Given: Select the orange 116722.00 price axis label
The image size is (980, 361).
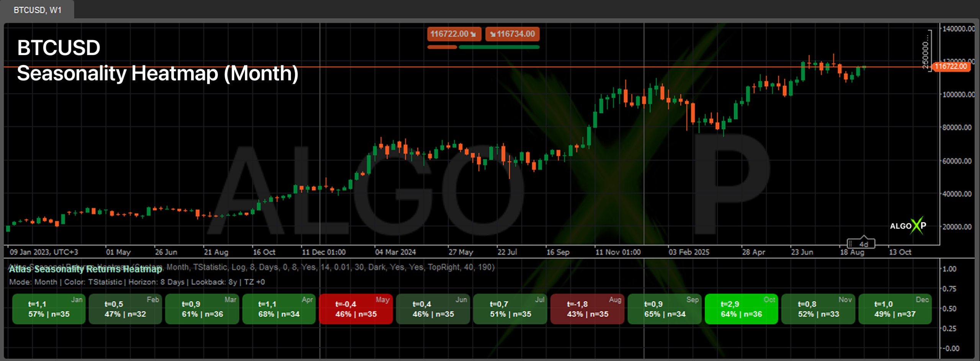Looking at the screenshot, I should click(x=951, y=67).
